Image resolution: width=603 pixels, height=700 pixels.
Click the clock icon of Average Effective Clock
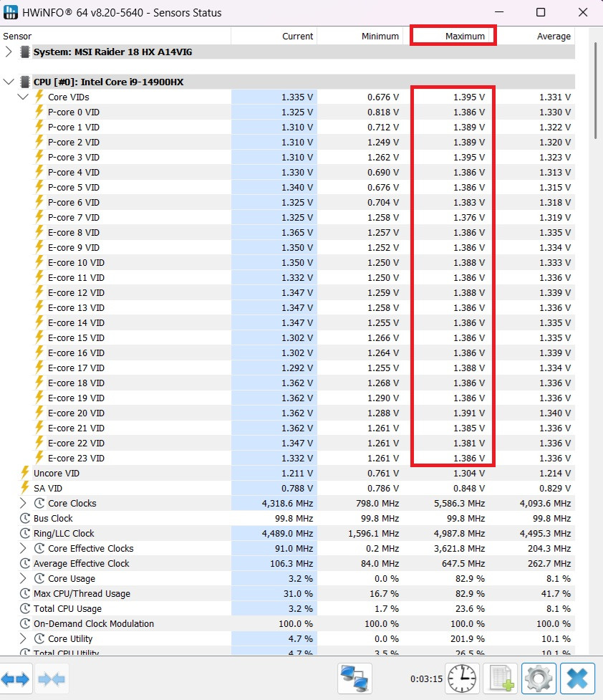pos(25,563)
